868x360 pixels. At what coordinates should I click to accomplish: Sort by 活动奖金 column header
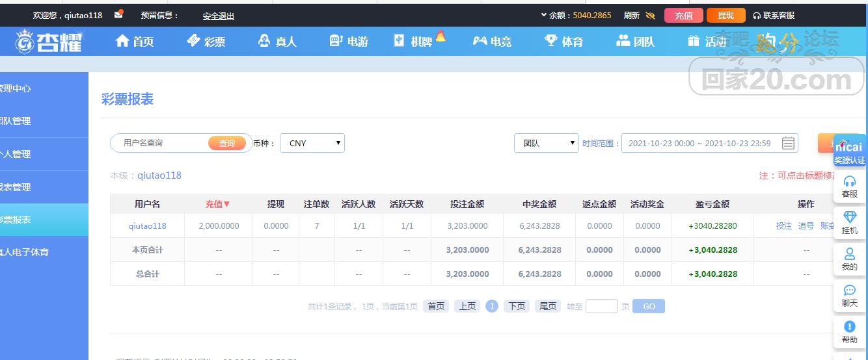tap(647, 204)
